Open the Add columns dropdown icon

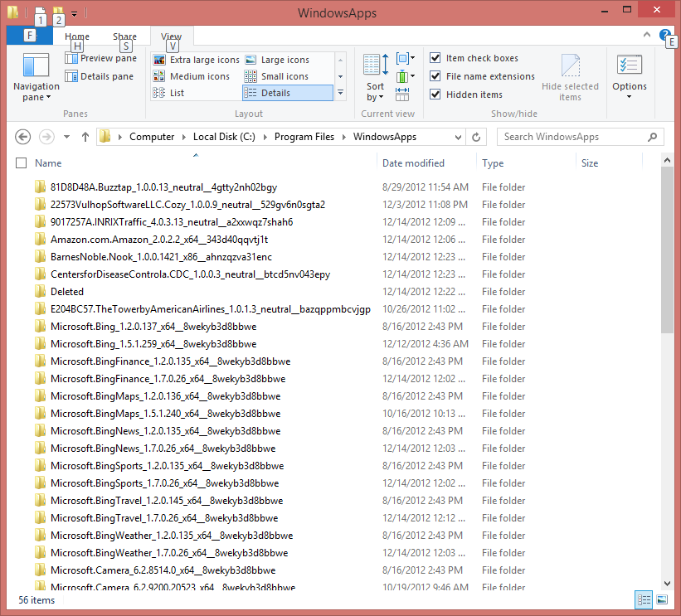point(406,76)
